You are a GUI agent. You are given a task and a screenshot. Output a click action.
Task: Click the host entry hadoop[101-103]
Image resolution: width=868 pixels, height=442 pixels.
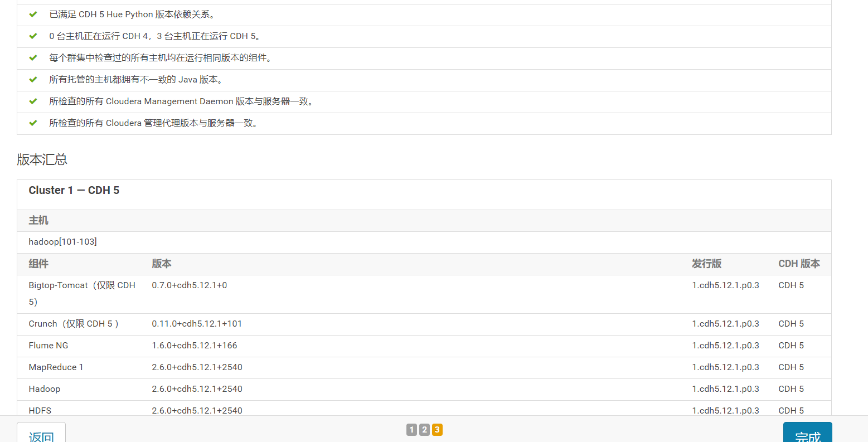point(62,242)
